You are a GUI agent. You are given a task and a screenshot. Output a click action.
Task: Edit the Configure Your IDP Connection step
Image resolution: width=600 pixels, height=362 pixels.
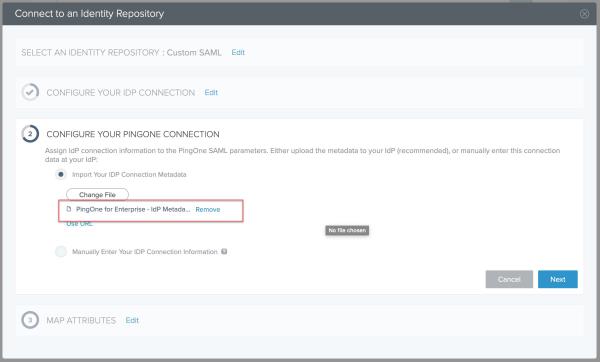(211, 93)
